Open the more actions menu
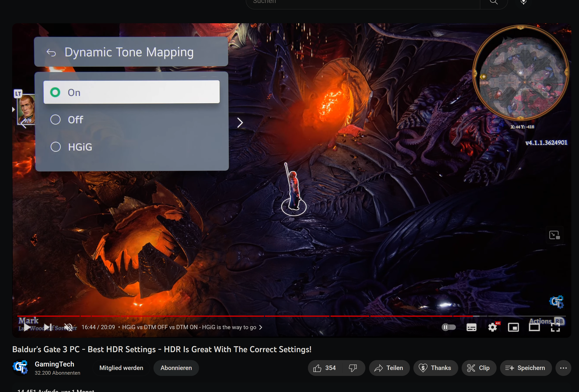Screen dimensions: 579x392 click(564, 368)
